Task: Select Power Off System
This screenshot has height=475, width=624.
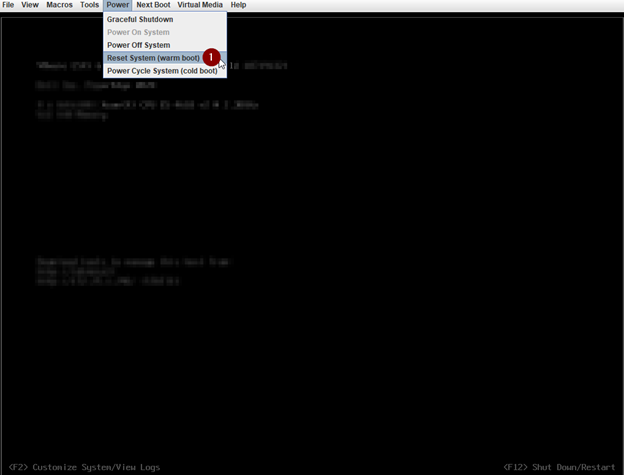Action: coord(165,45)
